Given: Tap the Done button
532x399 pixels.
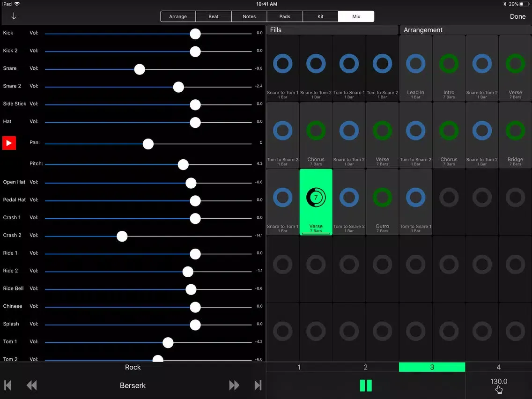Looking at the screenshot, I should point(518,16).
